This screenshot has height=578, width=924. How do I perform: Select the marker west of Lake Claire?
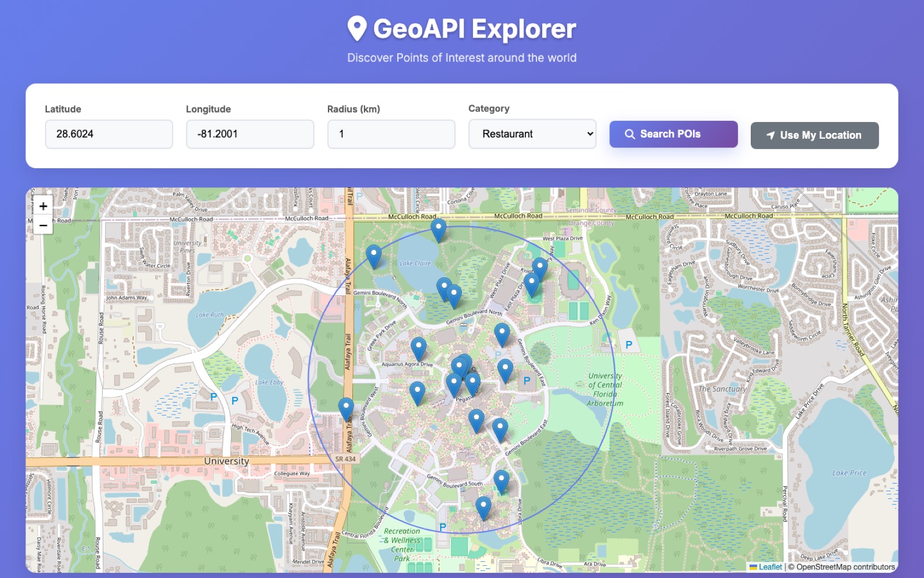[374, 257]
